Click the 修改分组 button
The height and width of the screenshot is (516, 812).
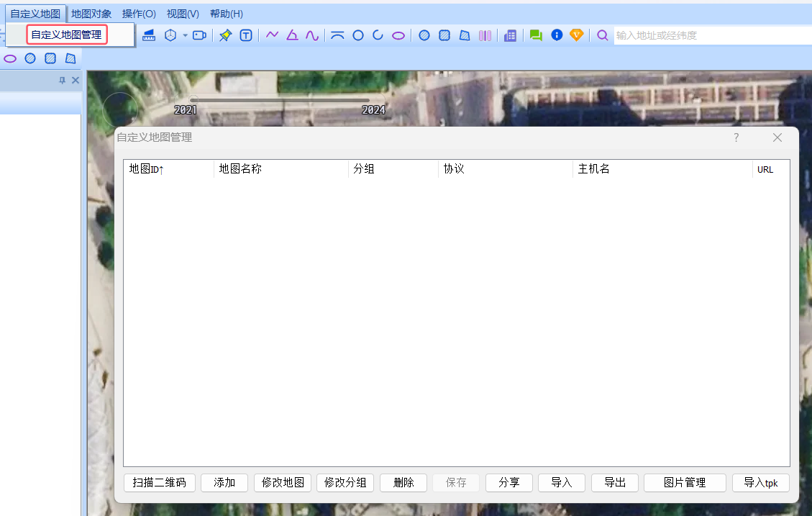[x=345, y=483]
